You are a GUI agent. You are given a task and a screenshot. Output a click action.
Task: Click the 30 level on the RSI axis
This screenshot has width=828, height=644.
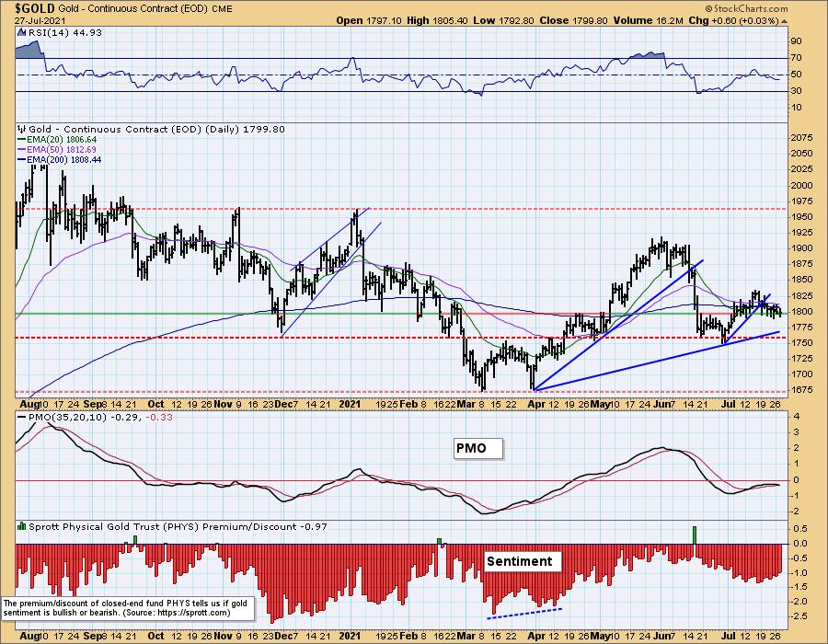point(796,91)
